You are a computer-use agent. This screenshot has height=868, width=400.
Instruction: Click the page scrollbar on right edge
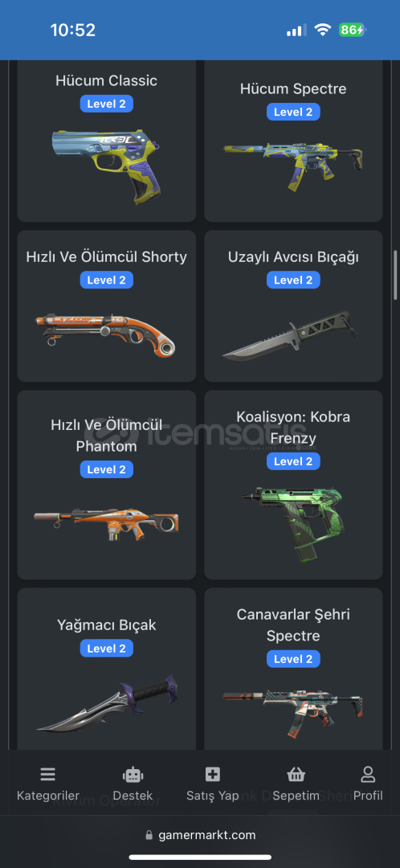tap(396, 275)
